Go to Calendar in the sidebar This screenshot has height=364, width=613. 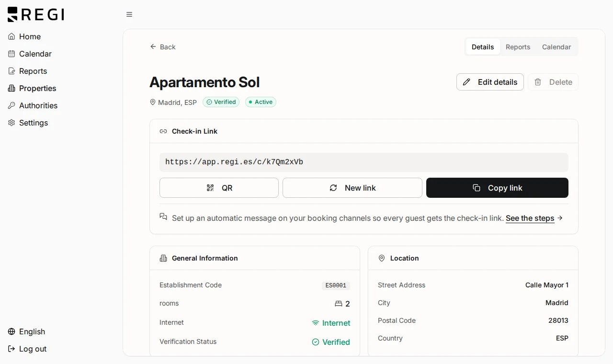[30, 54]
